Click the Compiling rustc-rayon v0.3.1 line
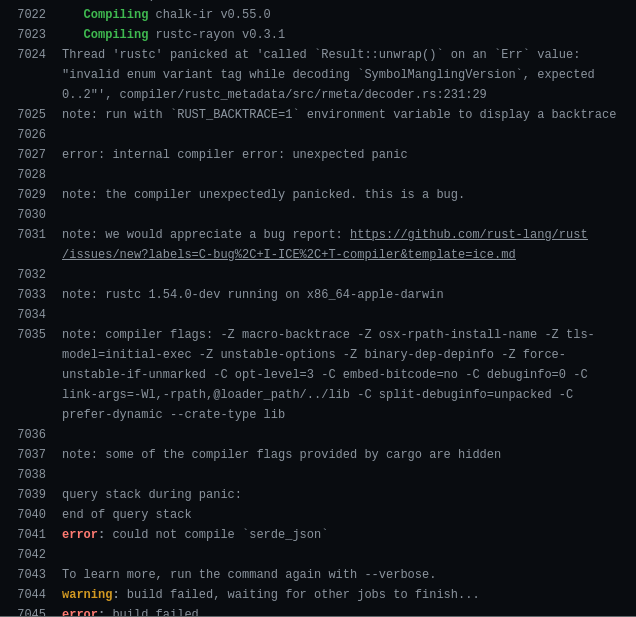The height and width of the screenshot is (617, 636). (184, 34)
